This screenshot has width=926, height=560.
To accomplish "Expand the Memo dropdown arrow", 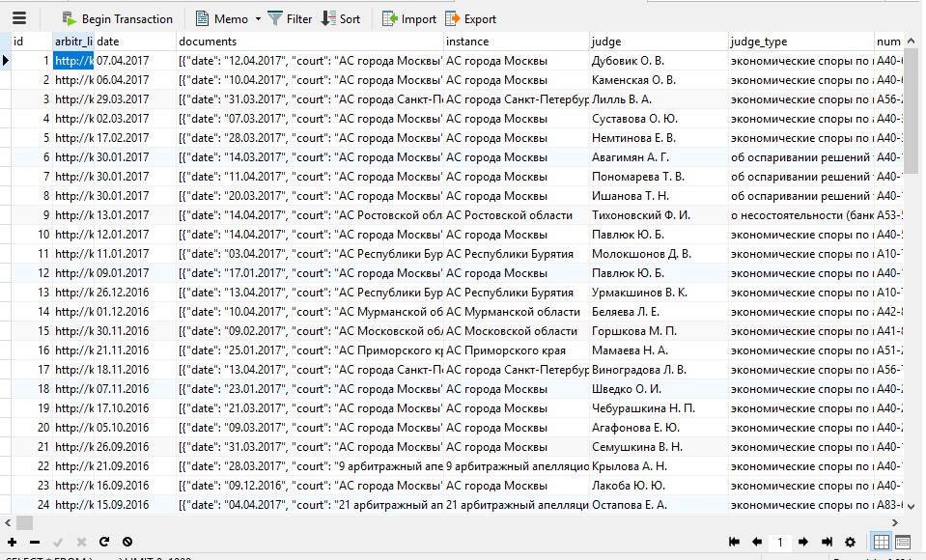I will pos(258,19).
